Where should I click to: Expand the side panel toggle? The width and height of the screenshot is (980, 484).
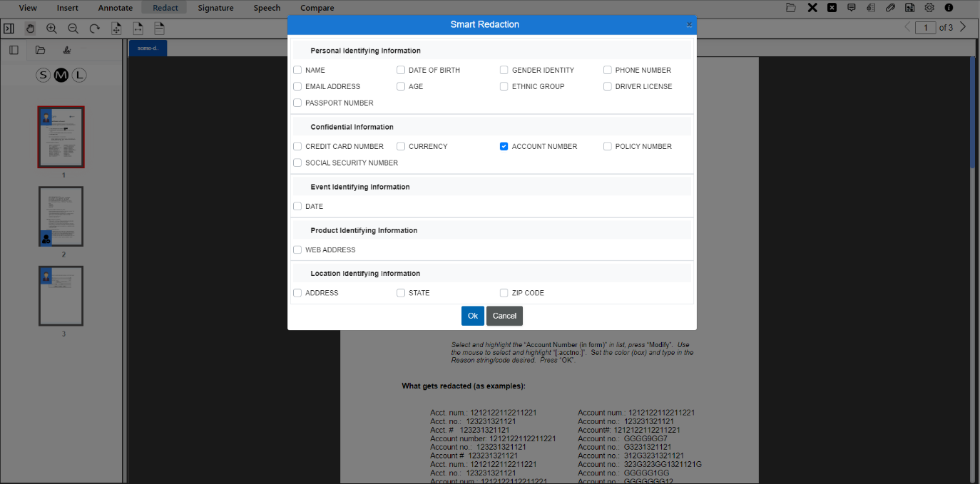point(9,29)
